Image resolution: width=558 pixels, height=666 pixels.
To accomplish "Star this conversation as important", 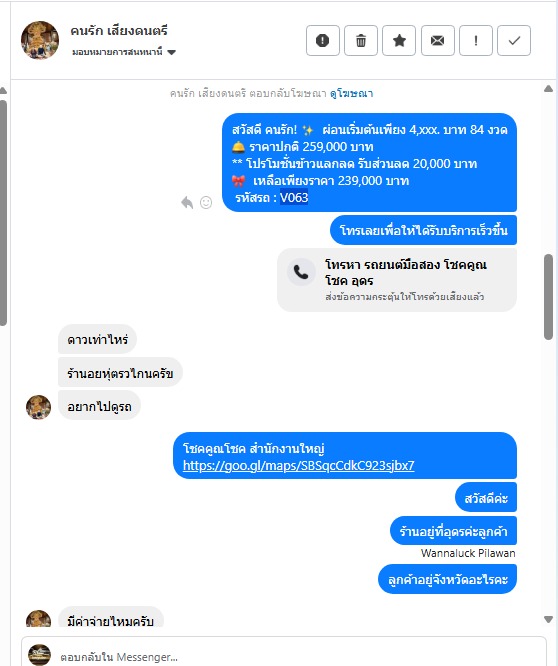I will (x=399, y=40).
